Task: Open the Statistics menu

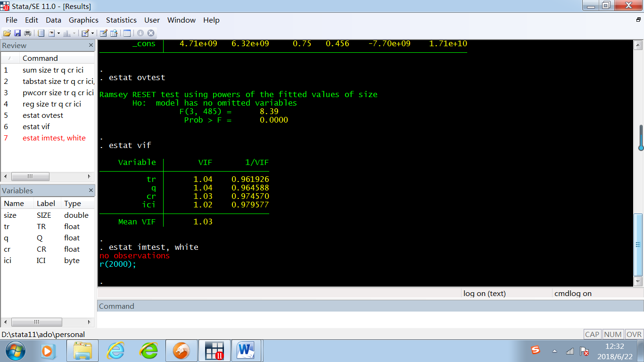Action: point(121,20)
